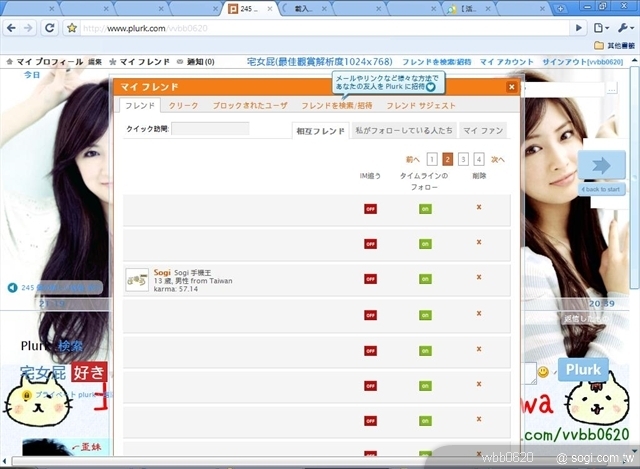This screenshot has height=469, width=640.
Task: Go to friend list page 3
Action: [x=463, y=159]
